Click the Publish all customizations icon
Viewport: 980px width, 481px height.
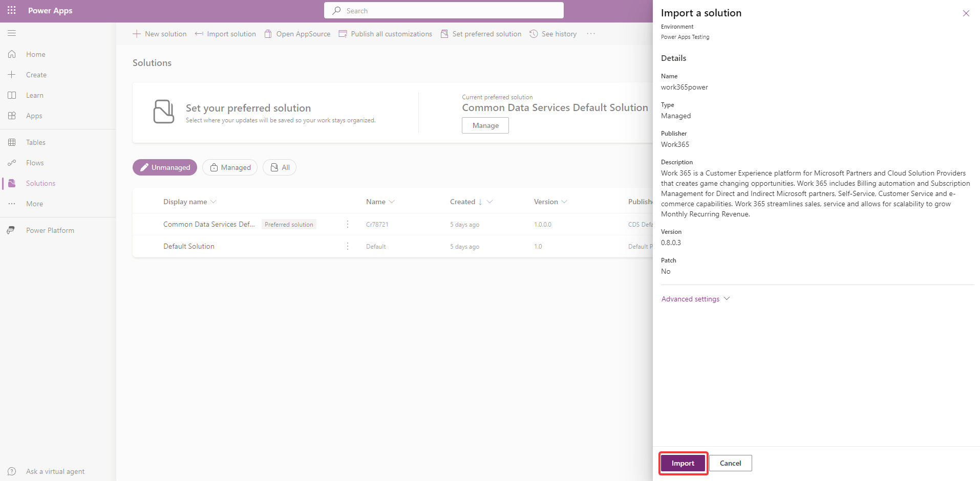[343, 34]
